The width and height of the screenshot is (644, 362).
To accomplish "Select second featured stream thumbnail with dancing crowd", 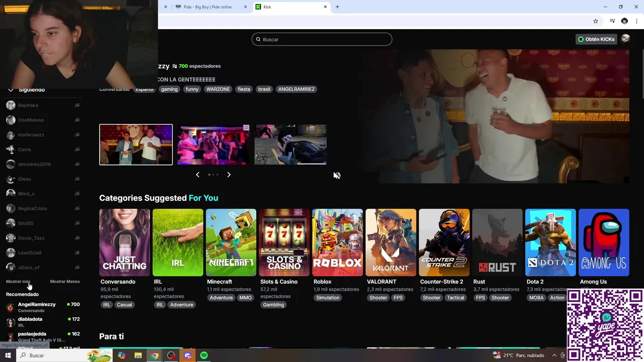I will pyautogui.click(x=213, y=145).
